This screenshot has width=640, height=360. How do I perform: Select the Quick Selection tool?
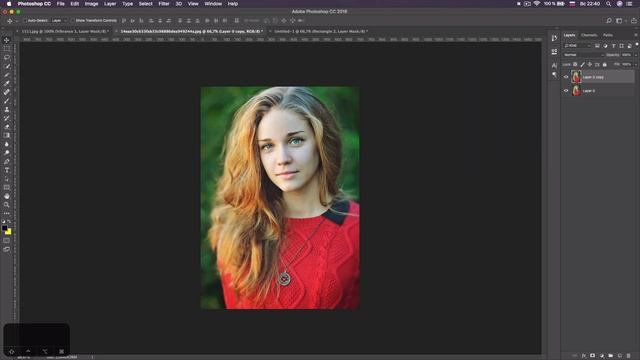coord(7,66)
